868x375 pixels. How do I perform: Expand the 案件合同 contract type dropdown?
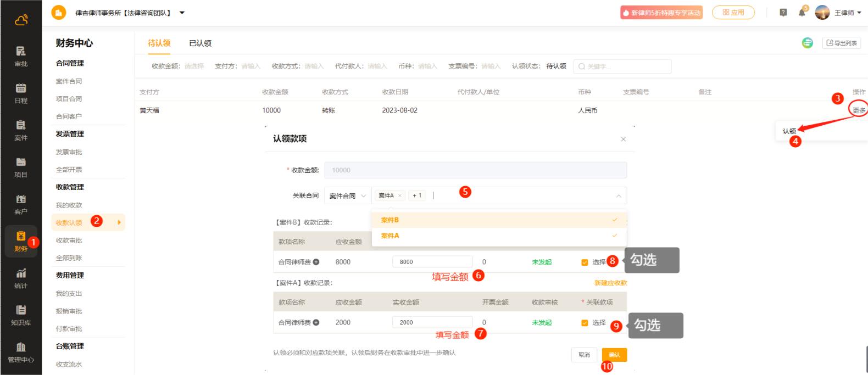point(347,196)
